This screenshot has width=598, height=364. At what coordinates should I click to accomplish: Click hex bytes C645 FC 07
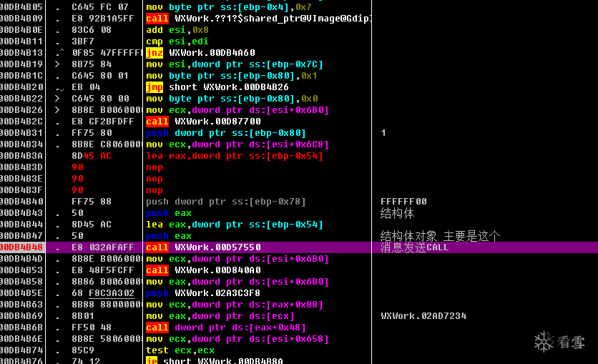coord(100,7)
